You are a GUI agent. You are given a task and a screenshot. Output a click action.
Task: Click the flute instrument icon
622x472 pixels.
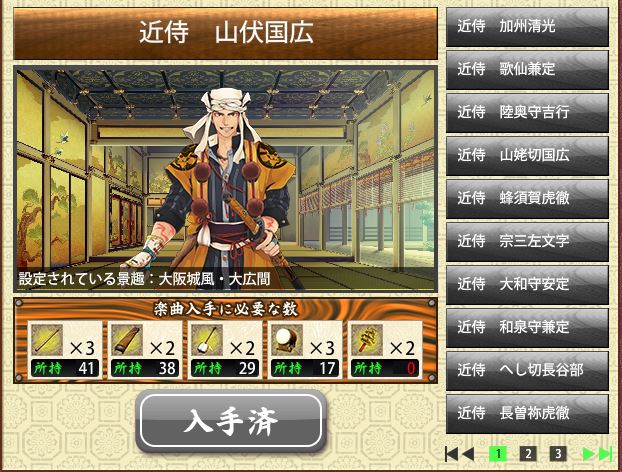(x=47, y=340)
